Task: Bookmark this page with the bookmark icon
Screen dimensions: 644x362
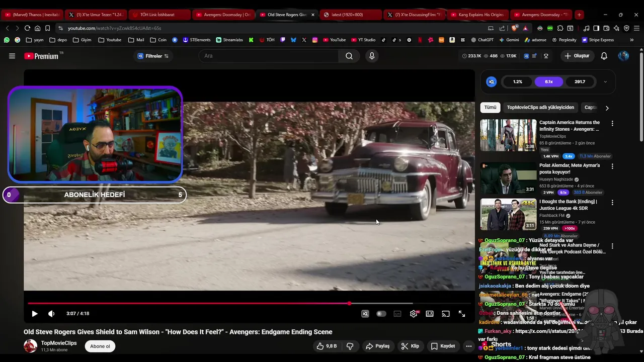Action: (47, 28)
